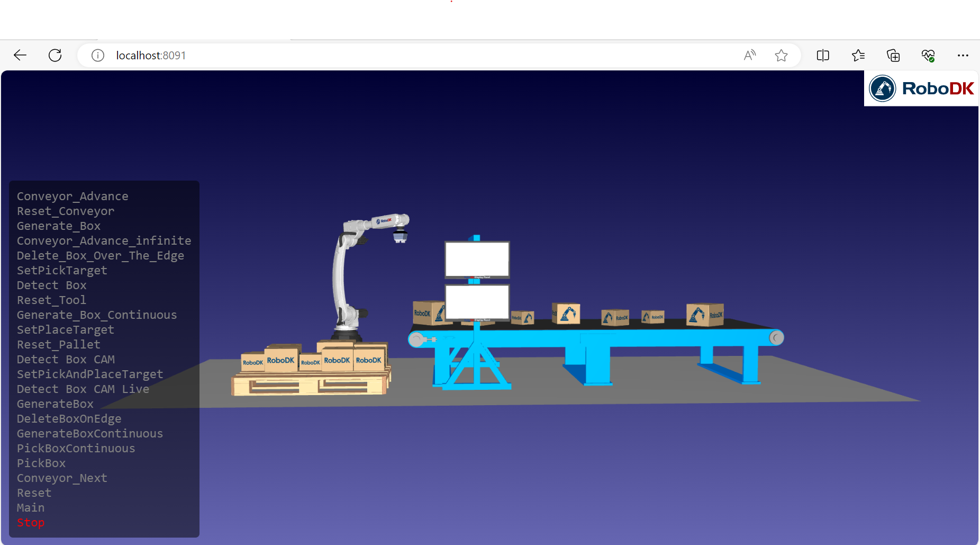980x545 pixels.
Task: Toggle the split screen icon
Action: (x=823, y=55)
